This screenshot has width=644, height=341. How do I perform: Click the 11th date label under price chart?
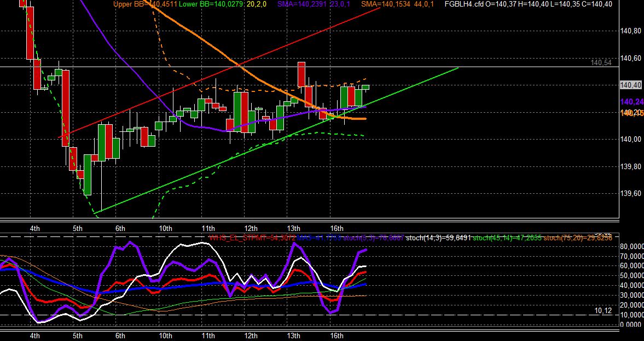[208, 228]
